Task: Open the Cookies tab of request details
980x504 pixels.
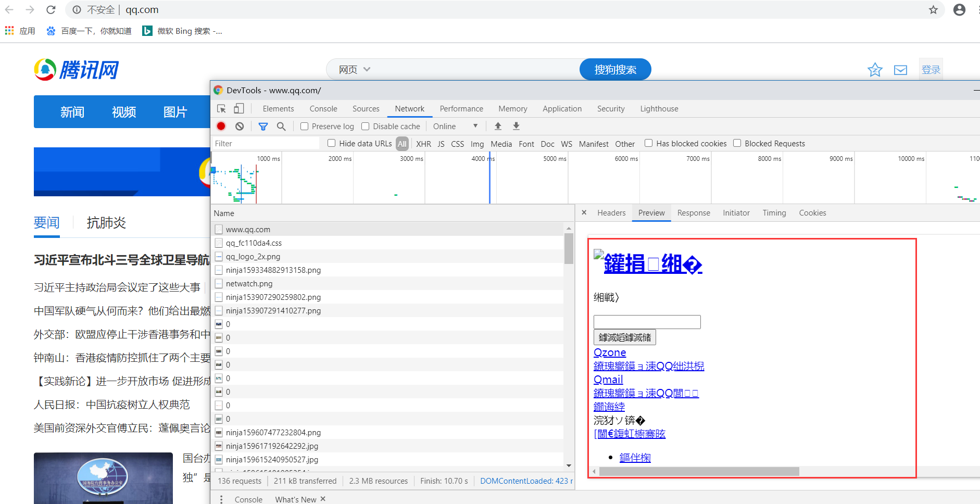Action: click(x=812, y=212)
